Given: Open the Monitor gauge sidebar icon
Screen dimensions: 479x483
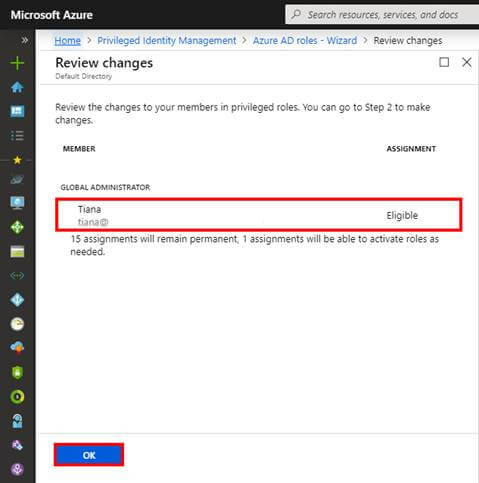Looking at the screenshot, I should tap(17, 324).
